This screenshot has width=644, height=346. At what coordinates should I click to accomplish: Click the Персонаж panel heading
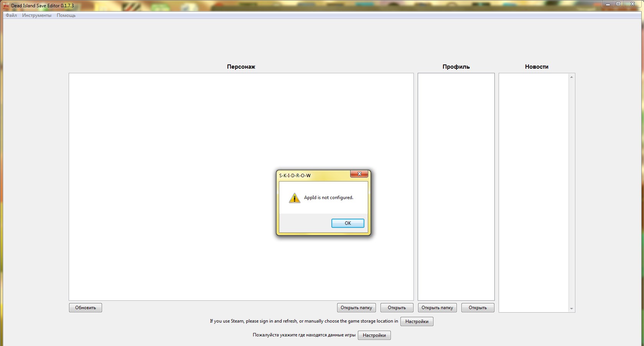tap(241, 67)
